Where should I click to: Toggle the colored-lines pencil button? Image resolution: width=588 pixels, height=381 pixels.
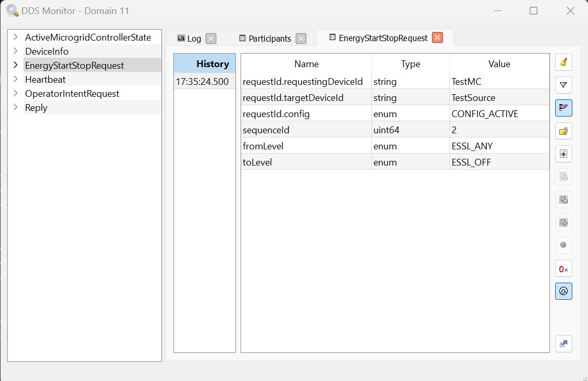pos(564,108)
